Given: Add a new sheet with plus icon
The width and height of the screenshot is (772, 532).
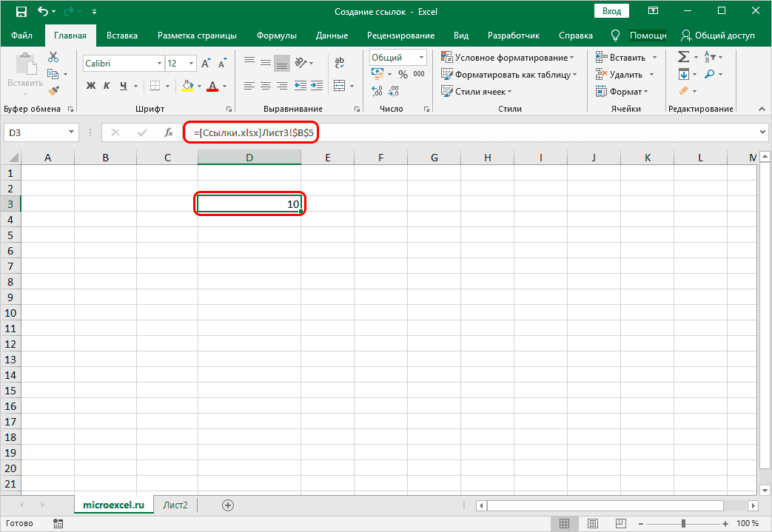Looking at the screenshot, I should pos(228,505).
